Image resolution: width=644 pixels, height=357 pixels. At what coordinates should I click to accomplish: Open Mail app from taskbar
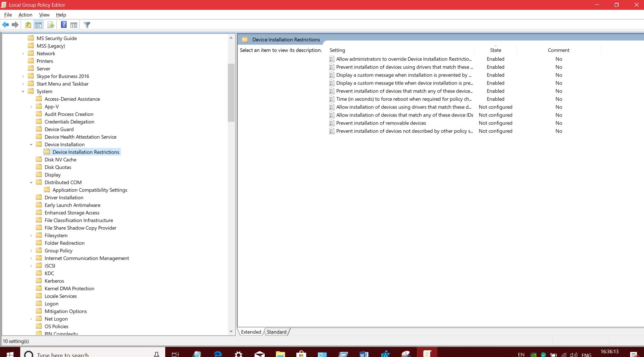tap(259, 354)
